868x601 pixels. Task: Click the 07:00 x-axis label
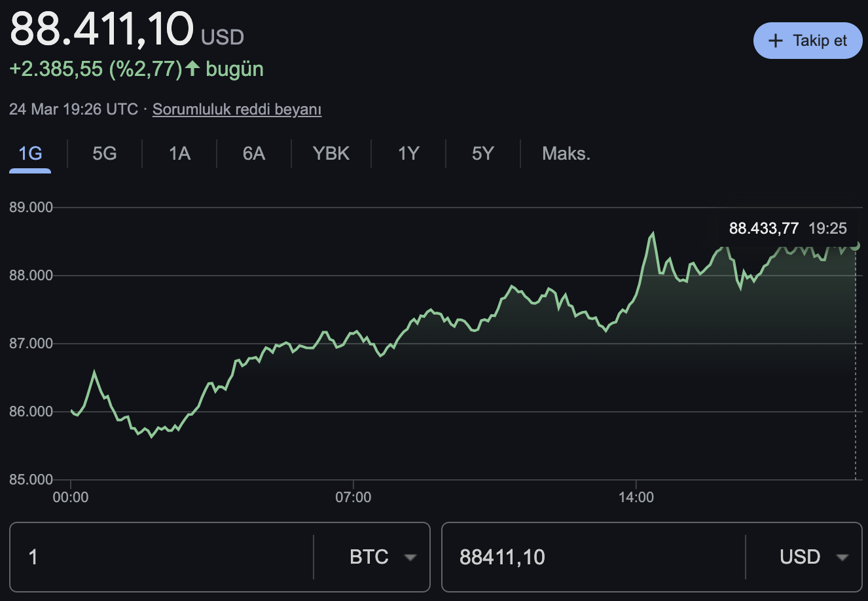coord(353,498)
